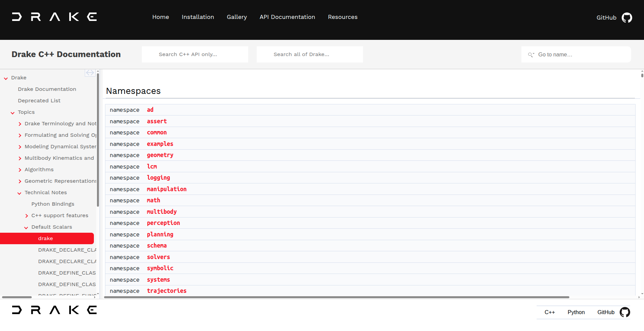Open the logging namespace link
This screenshot has width=644, height=331.
pyautogui.click(x=158, y=178)
